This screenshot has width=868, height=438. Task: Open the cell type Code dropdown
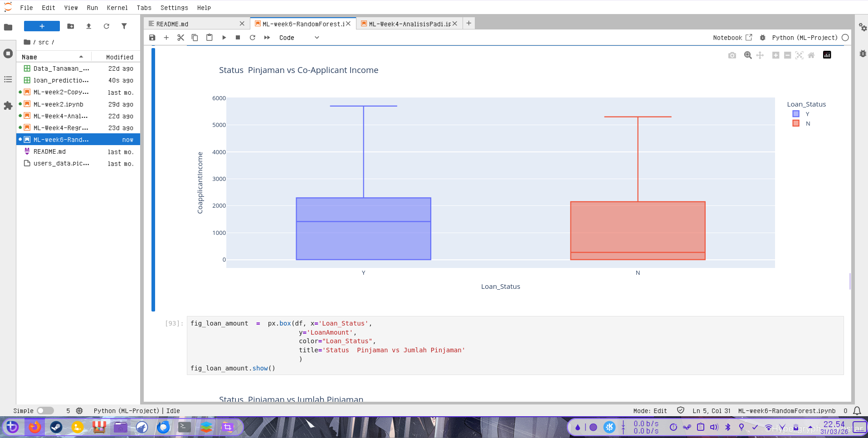[x=299, y=38]
